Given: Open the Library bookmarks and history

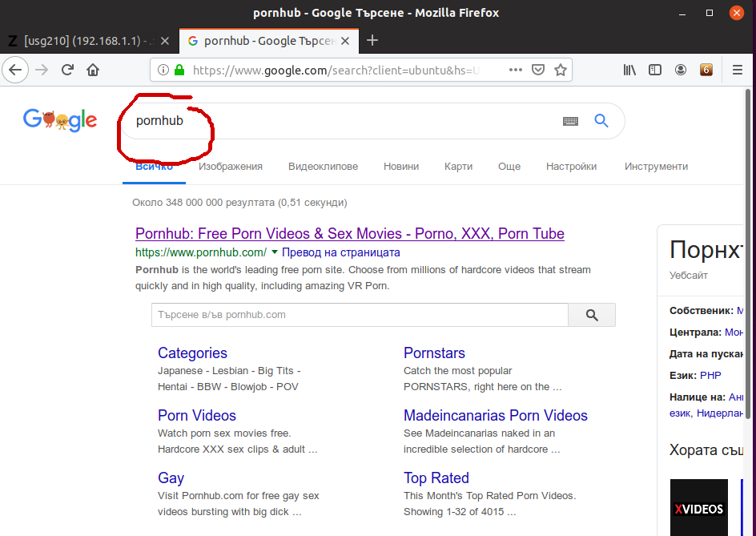Looking at the screenshot, I should 629,70.
